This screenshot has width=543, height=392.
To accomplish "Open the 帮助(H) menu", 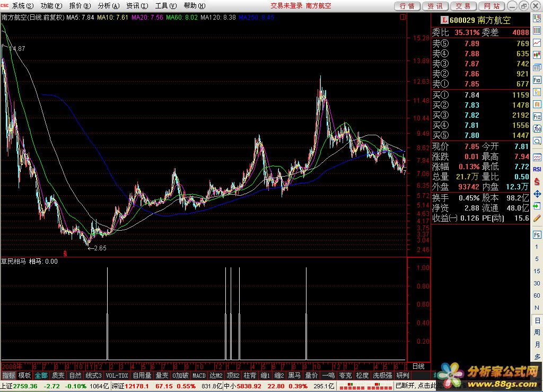I will tap(195, 6).
